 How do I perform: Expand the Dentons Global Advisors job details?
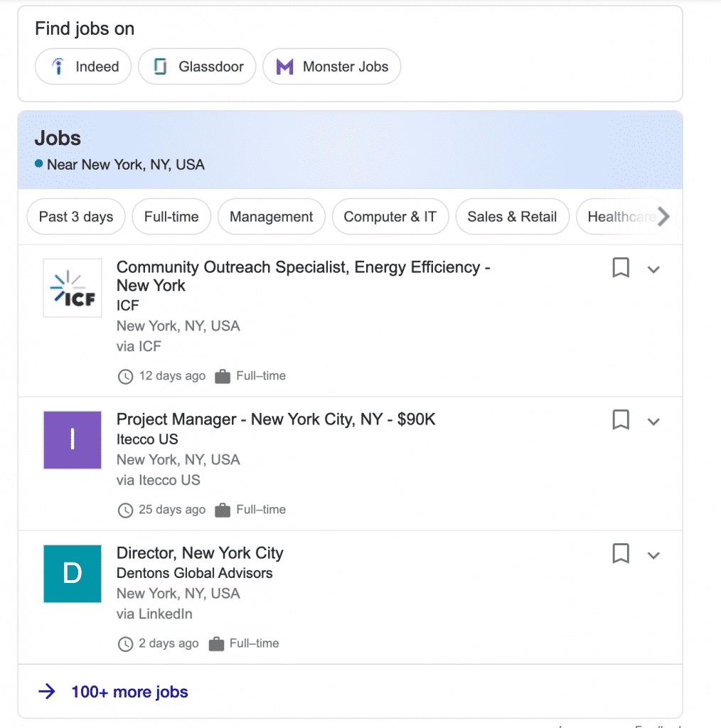[x=653, y=555]
